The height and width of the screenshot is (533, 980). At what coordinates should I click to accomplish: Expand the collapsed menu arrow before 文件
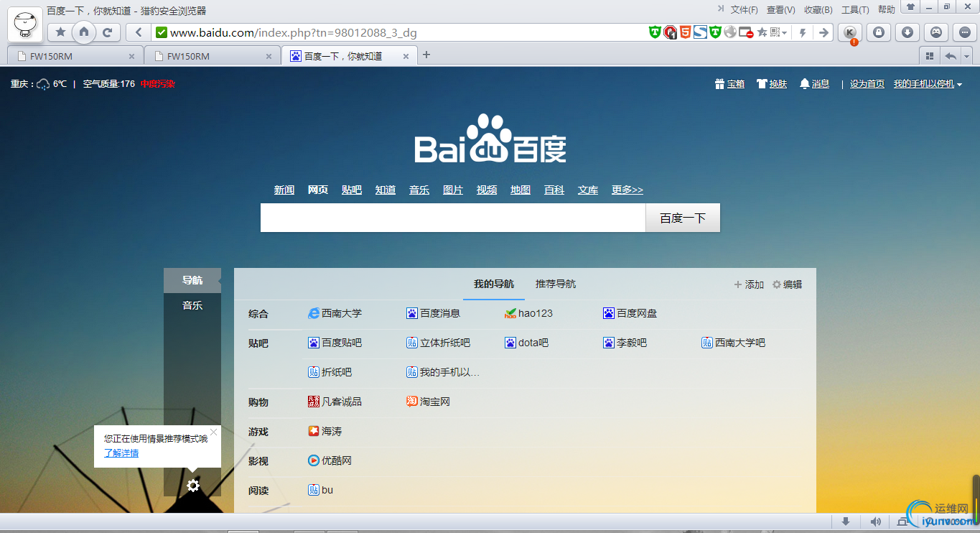721,9
